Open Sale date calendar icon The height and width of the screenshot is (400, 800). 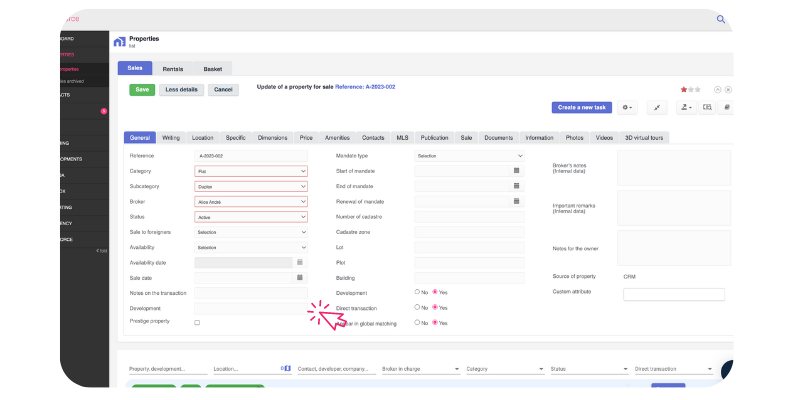pyautogui.click(x=300, y=278)
